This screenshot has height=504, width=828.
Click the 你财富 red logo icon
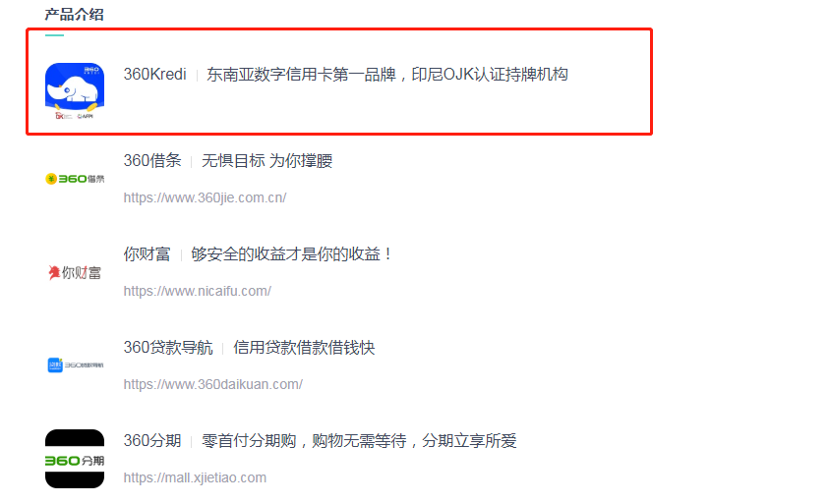[75, 272]
